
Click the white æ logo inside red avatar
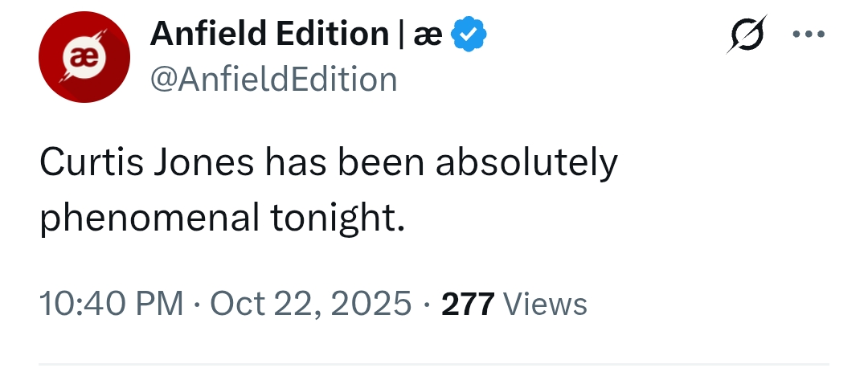[x=84, y=58]
